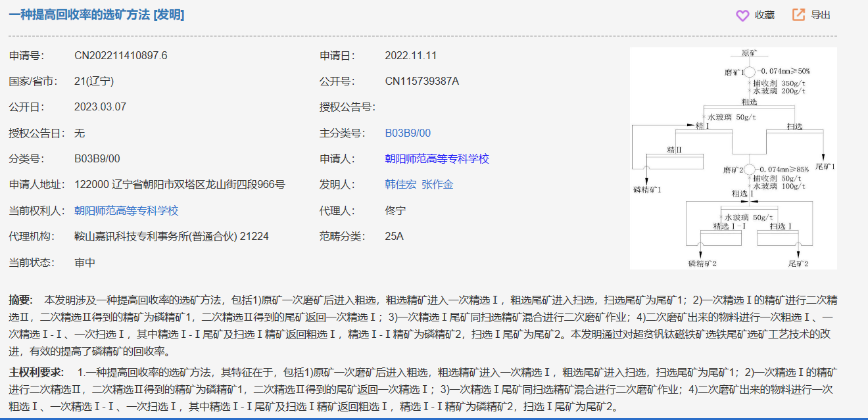Image resolution: width=868 pixels, height=420 pixels.
Task: Select inventor 张作金
Action: coord(437,185)
